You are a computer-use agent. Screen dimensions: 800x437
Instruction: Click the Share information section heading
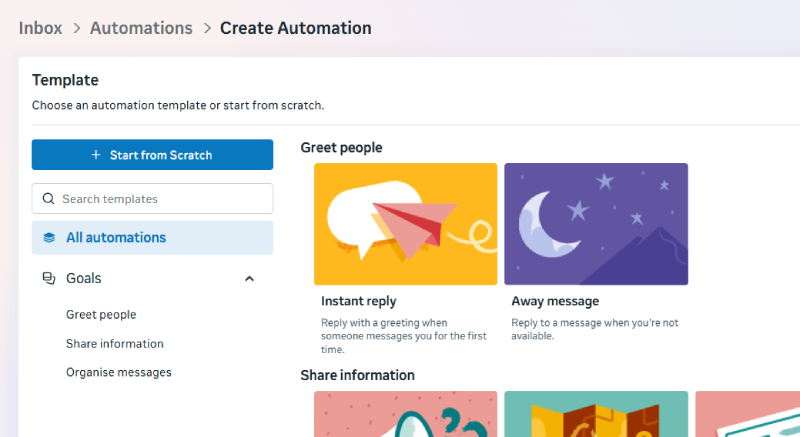point(357,375)
